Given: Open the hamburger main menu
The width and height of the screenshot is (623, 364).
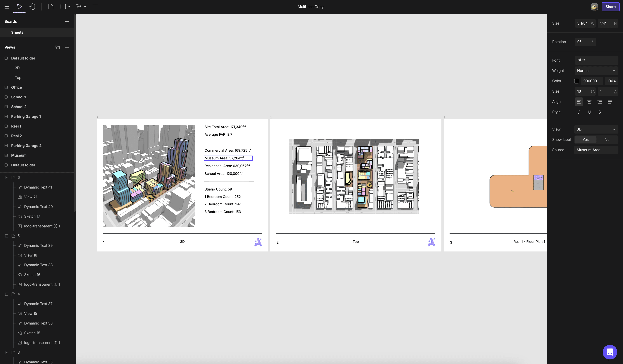Looking at the screenshot, I should 7,7.
